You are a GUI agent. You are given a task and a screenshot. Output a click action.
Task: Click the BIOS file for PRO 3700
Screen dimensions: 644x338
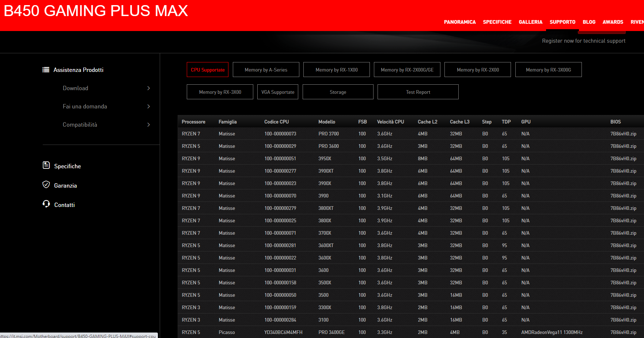[623, 134]
